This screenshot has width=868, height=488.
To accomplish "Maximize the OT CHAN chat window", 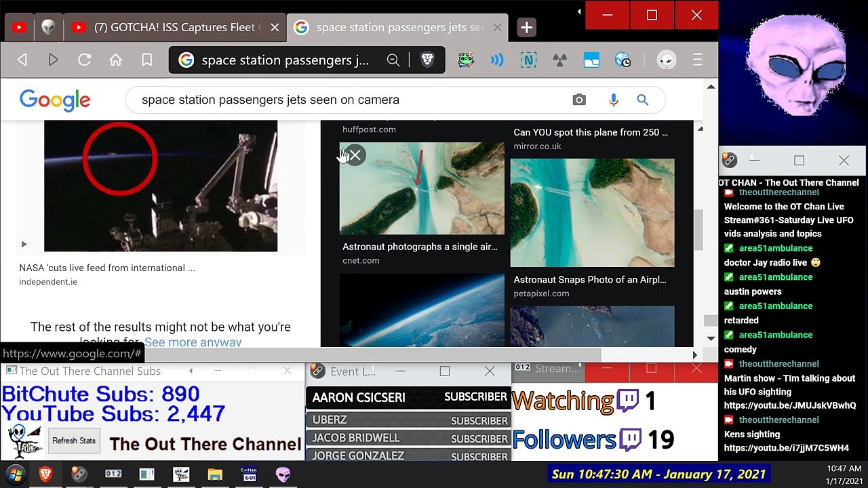I will tap(799, 161).
